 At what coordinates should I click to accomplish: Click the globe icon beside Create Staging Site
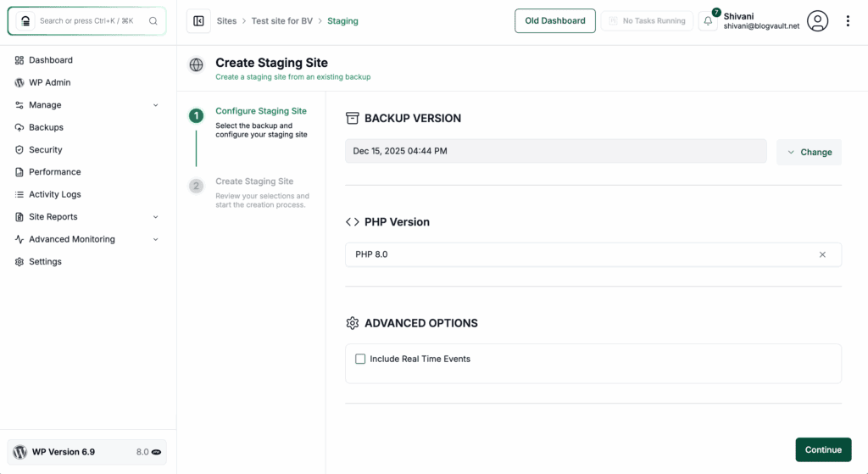point(196,64)
